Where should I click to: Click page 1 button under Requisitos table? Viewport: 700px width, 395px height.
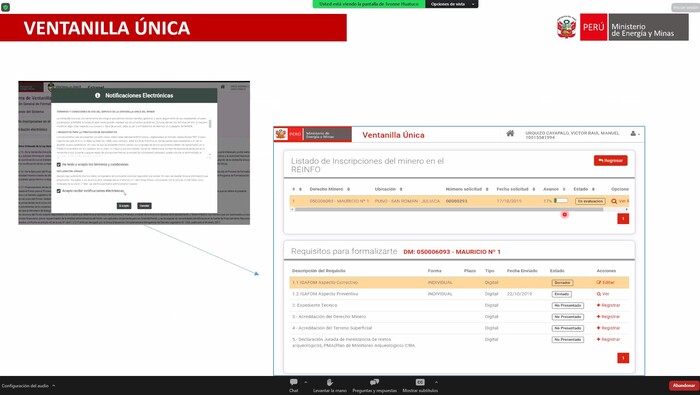point(623,358)
